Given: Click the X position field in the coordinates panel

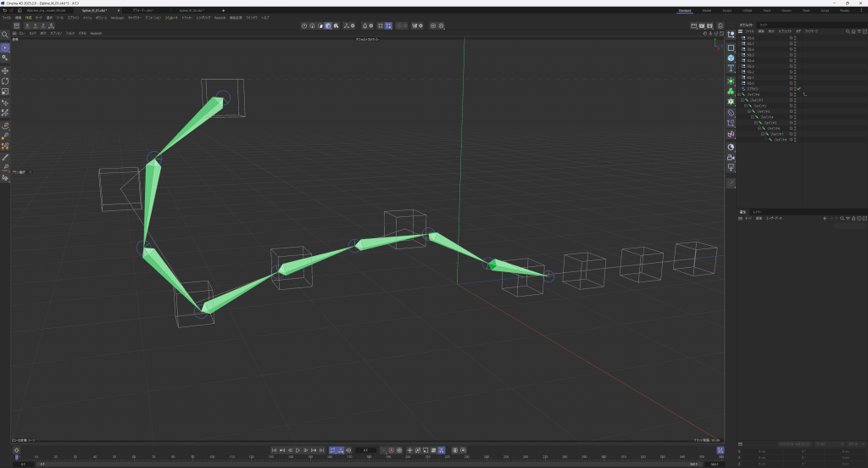Looking at the screenshot, I should (x=762, y=451).
